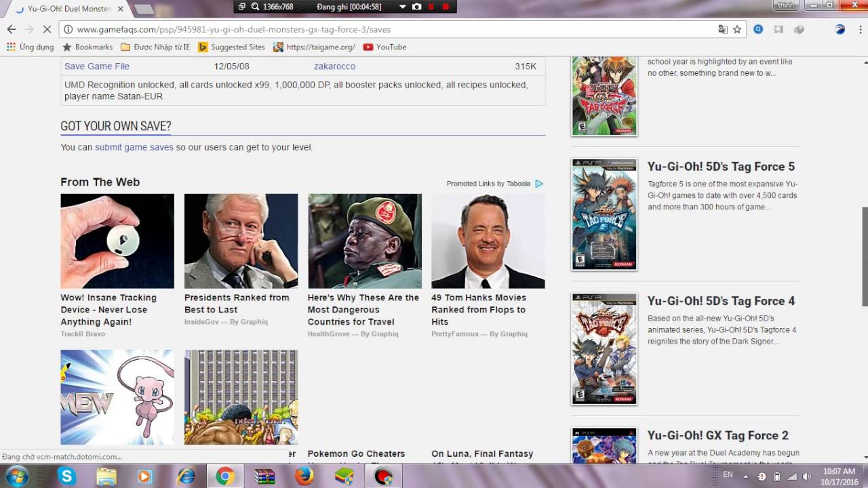Open the Google Translate page icon

point(723,29)
